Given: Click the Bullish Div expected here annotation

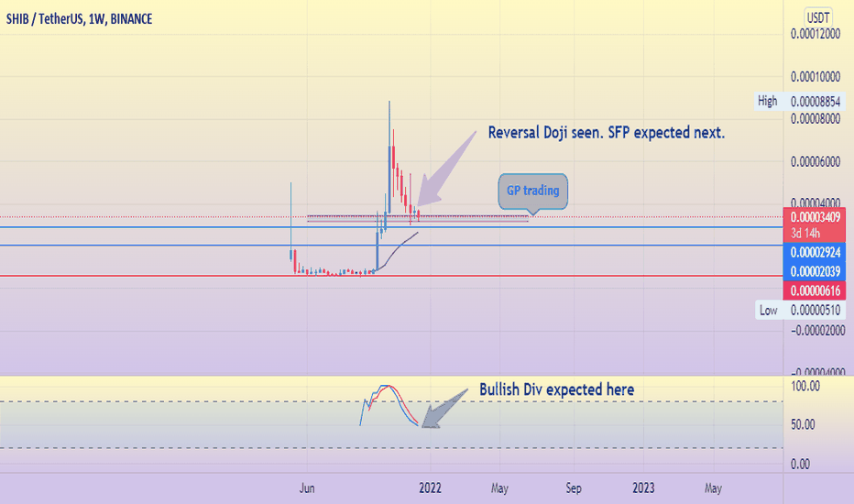Looking at the screenshot, I should [x=556, y=389].
